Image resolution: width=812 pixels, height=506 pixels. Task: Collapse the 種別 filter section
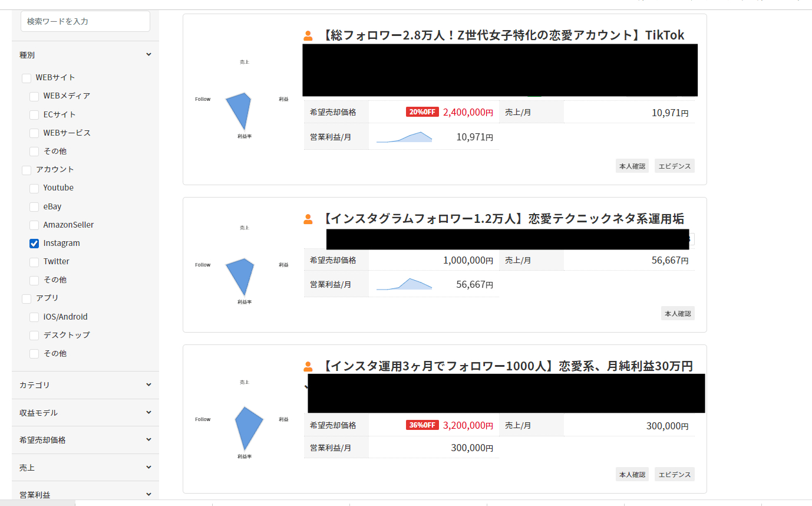(85, 55)
